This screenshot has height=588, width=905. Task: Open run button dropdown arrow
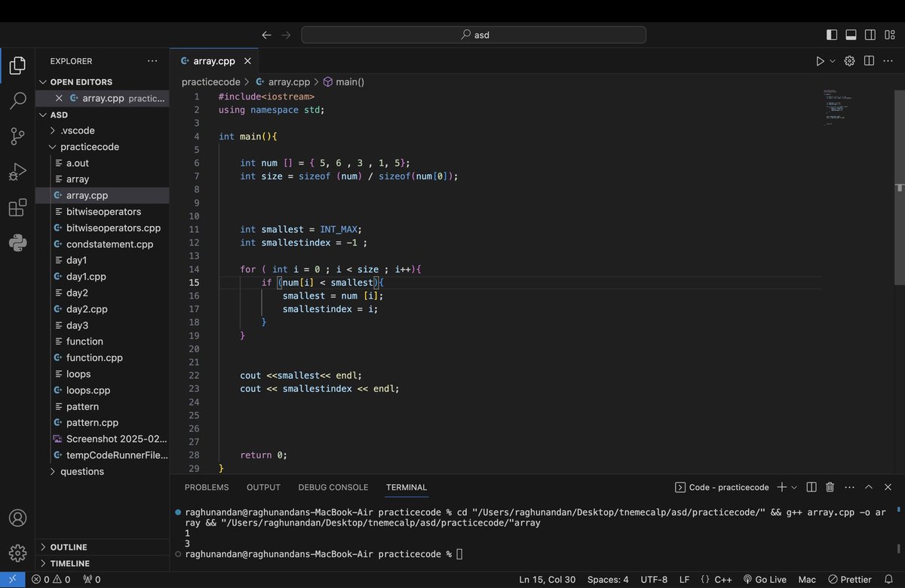(833, 61)
